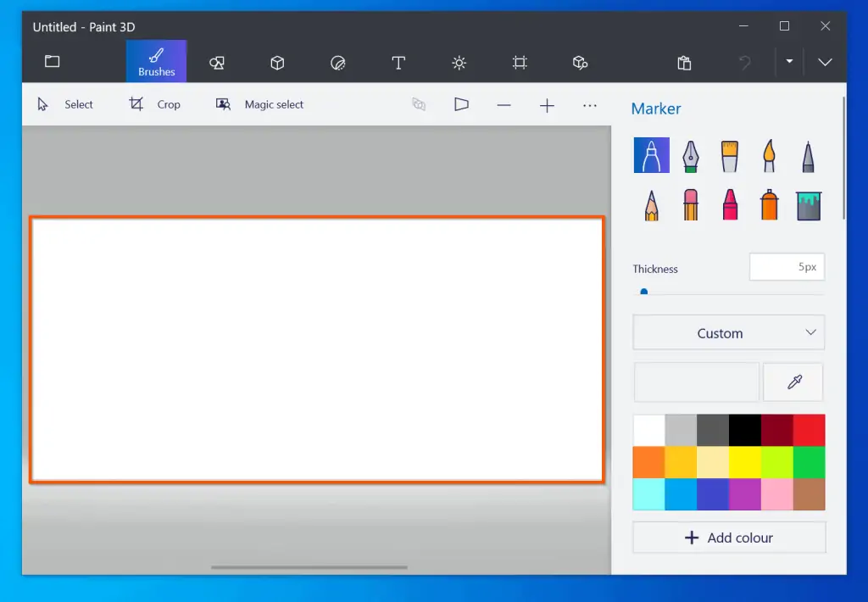Collapse the ribbon with the chevron
Screen dimensions: 868x602
tap(825, 62)
